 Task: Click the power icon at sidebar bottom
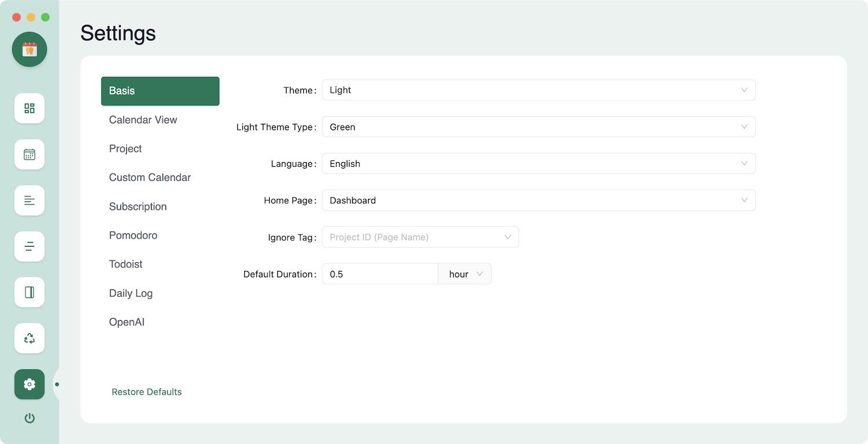pyautogui.click(x=30, y=418)
